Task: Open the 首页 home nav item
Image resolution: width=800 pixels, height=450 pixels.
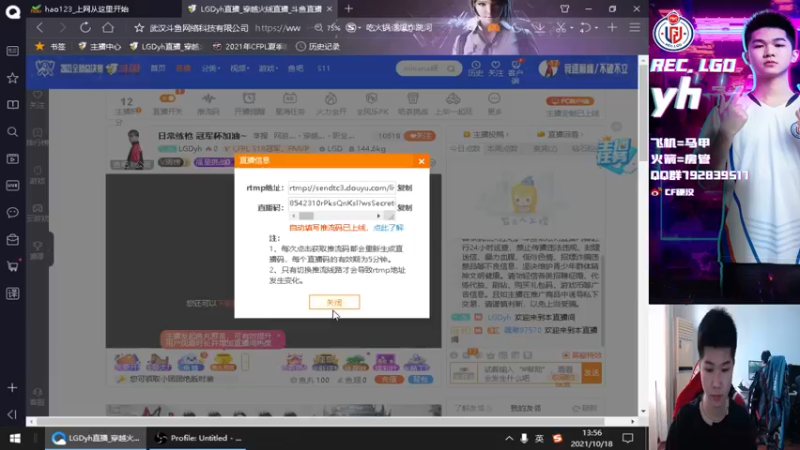Action: [158, 68]
